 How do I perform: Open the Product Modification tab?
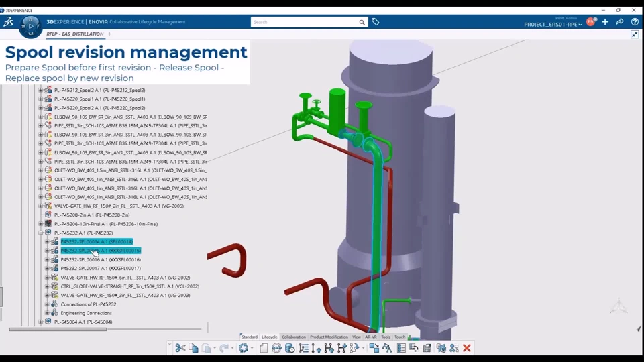[x=329, y=337]
